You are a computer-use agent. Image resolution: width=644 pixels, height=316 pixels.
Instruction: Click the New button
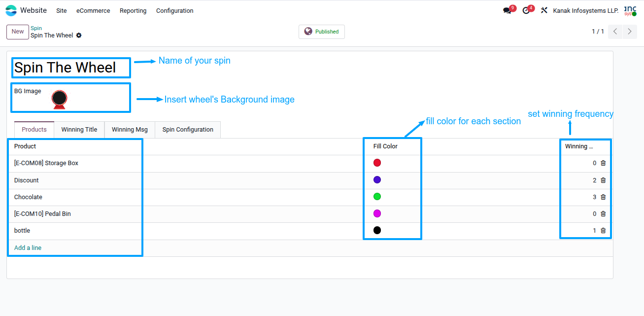click(x=18, y=32)
